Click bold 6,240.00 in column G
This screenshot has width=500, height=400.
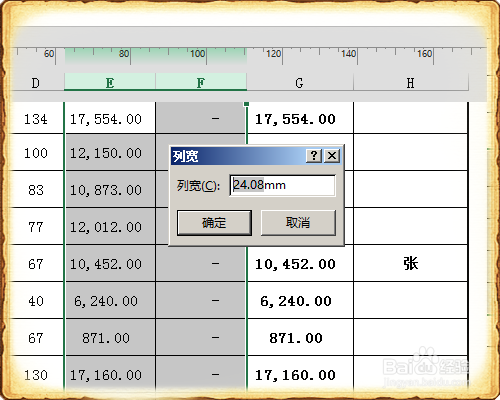(300, 301)
